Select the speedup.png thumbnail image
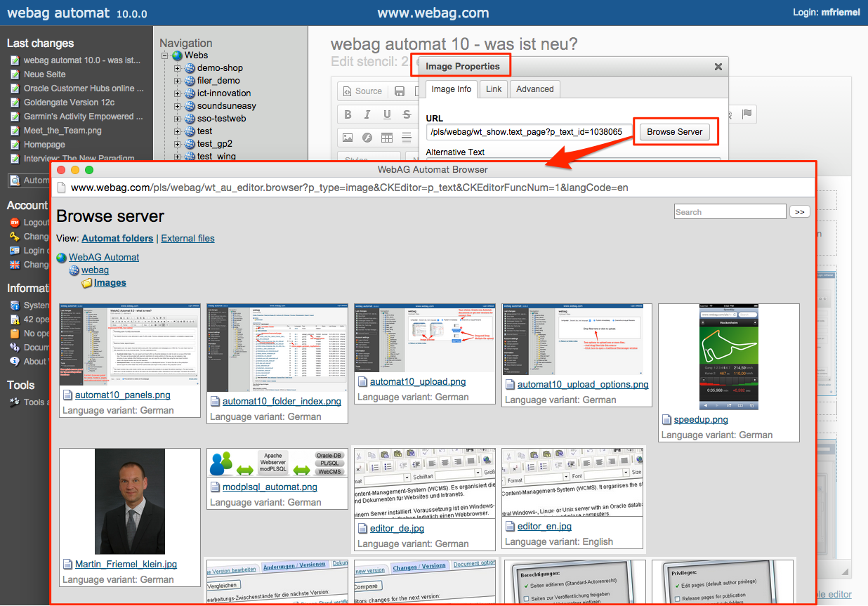868x606 pixels. pos(729,357)
